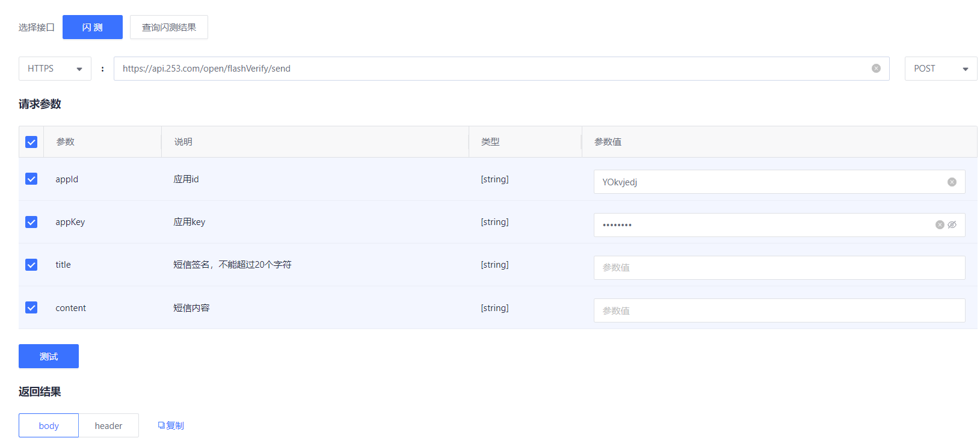Disable the title parameter checkbox
980x438 pixels.
coord(31,265)
